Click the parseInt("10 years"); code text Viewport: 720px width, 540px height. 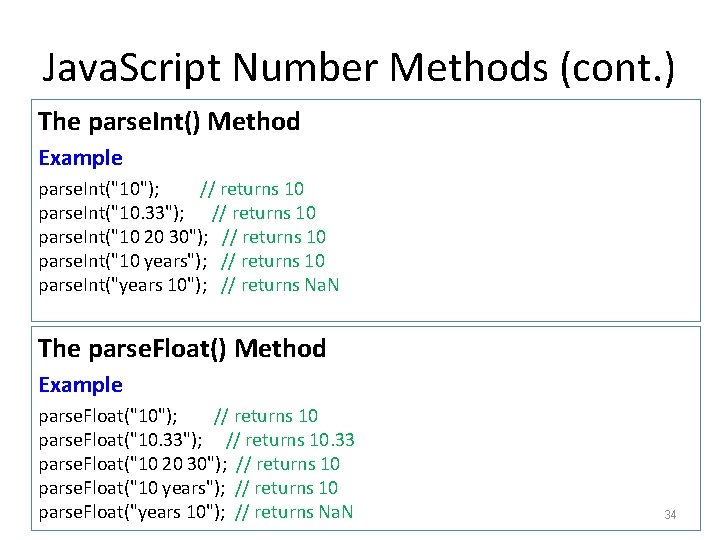click(123, 261)
